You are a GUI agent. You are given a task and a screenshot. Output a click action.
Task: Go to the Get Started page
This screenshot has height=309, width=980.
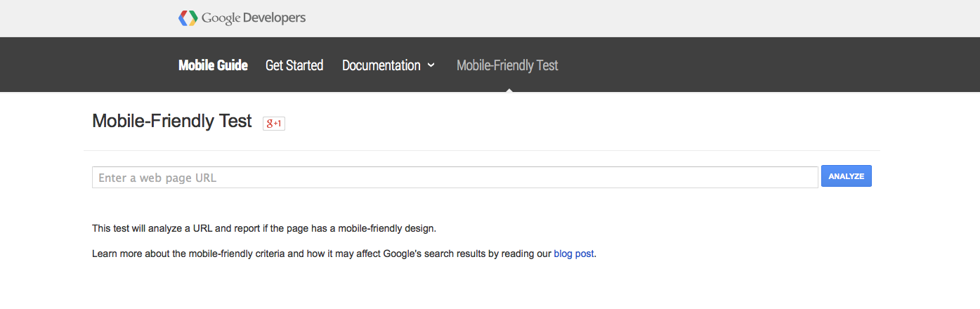(x=294, y=65)
